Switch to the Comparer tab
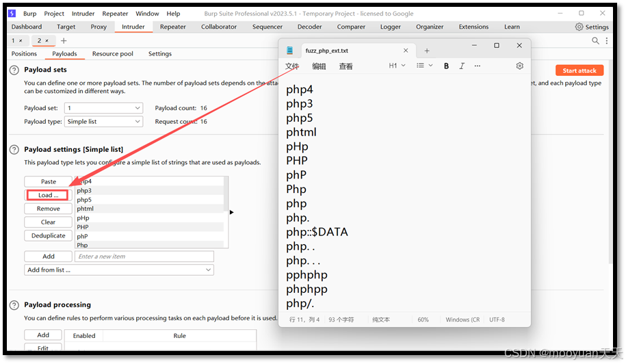Screen dimensions: 626x364 click(x=351, y=27)
